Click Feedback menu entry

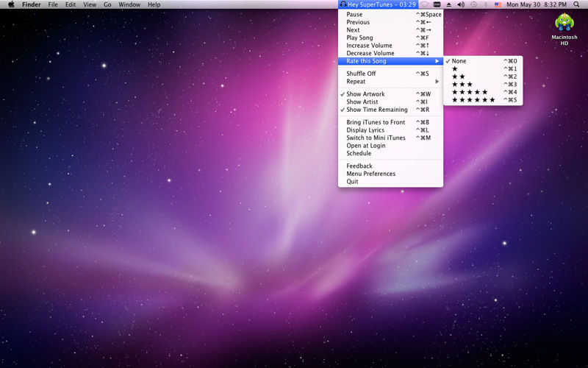[390, 166]
